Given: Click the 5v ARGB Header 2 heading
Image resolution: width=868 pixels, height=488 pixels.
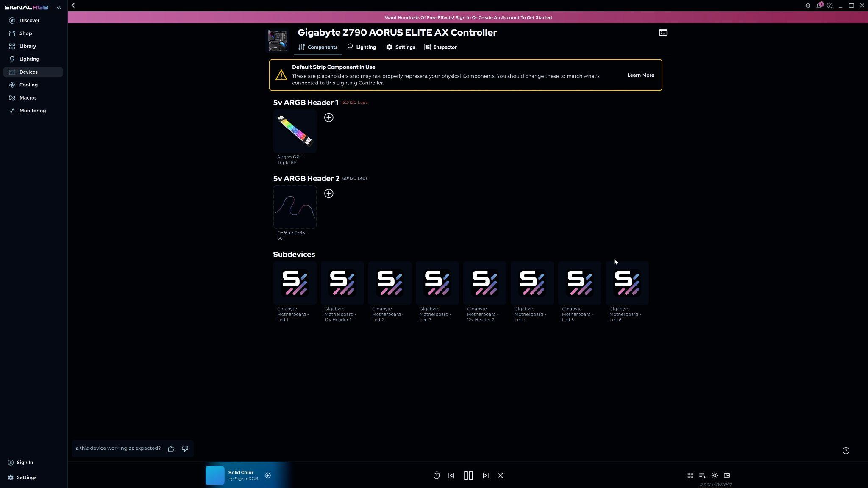Looking at the screenshot, I should point(306,178).
